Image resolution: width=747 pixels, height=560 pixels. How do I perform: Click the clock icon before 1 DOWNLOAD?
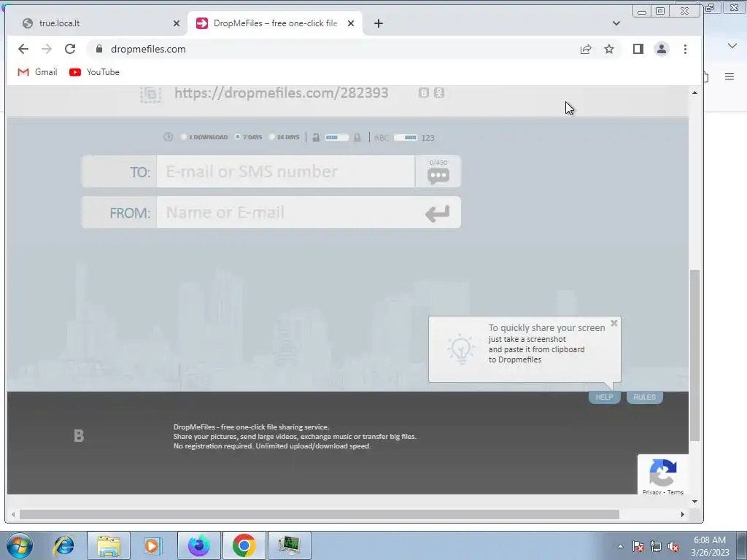[x=169, y=137]
